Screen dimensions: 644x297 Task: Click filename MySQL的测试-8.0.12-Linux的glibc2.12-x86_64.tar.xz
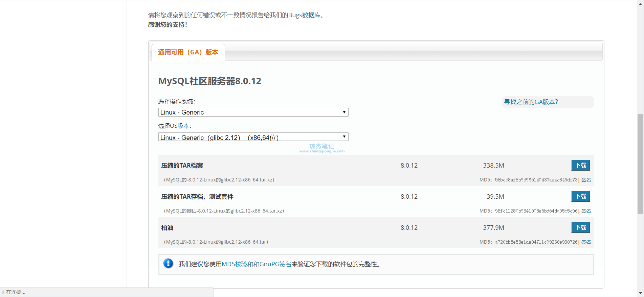point(224,211)
